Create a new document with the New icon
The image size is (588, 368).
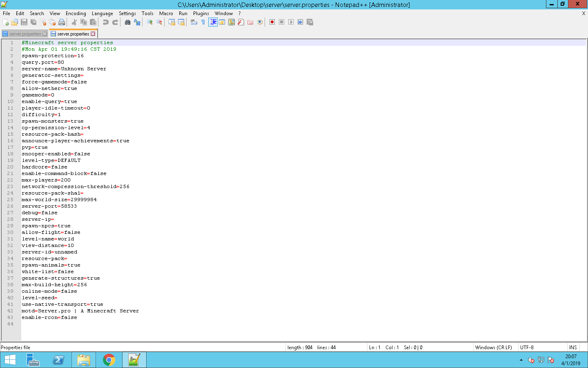click(5, 22)
